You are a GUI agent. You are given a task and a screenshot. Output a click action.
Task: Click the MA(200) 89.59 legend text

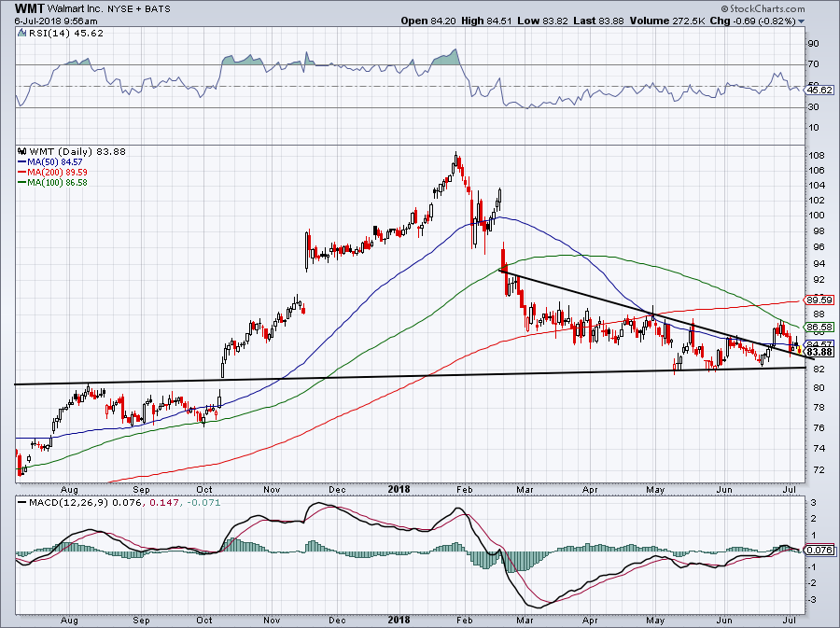tap(57, 172)
